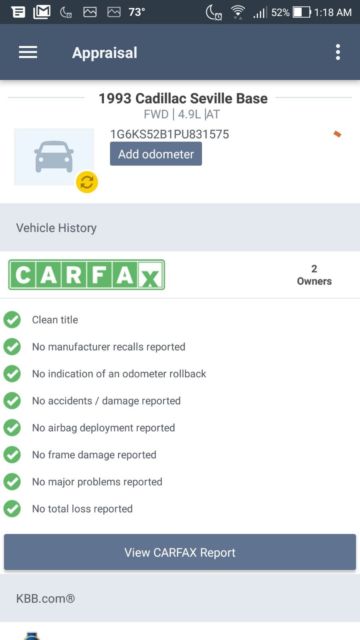The width and height of the screenshot is (360, 640).
Task: Tap the green check beside Clean title
Action: pos(12,320)
